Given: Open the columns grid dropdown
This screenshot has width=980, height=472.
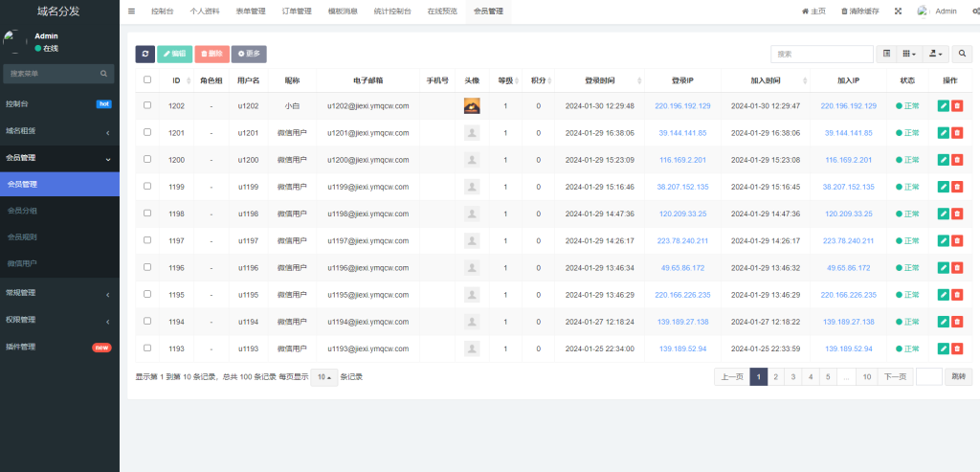Looking at the screenshot, I should pyautogui.click(x=910, y=55).
